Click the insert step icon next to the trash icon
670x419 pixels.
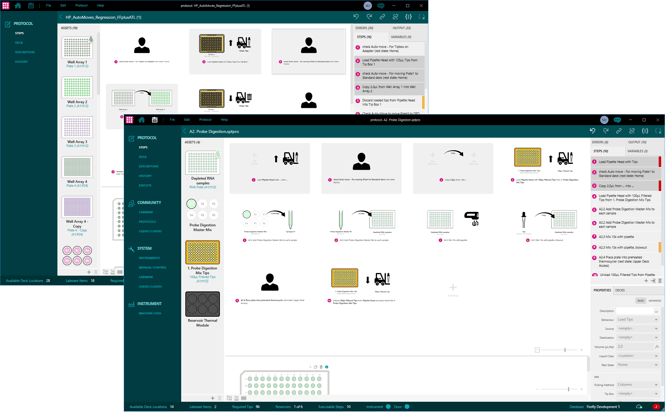click(x=653, y=281)
